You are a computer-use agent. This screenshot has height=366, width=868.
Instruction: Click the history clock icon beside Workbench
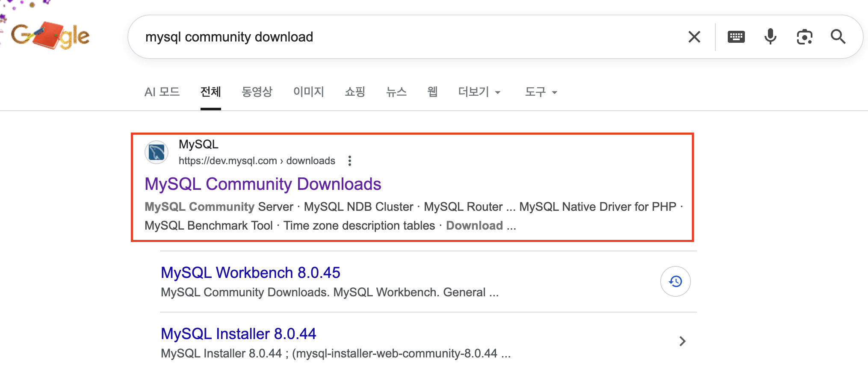click(x=676, y=281)
